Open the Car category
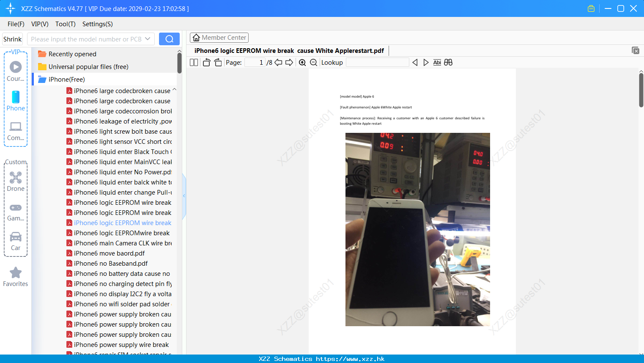Viewport: 644px width, 363px height. pos(16,241)
